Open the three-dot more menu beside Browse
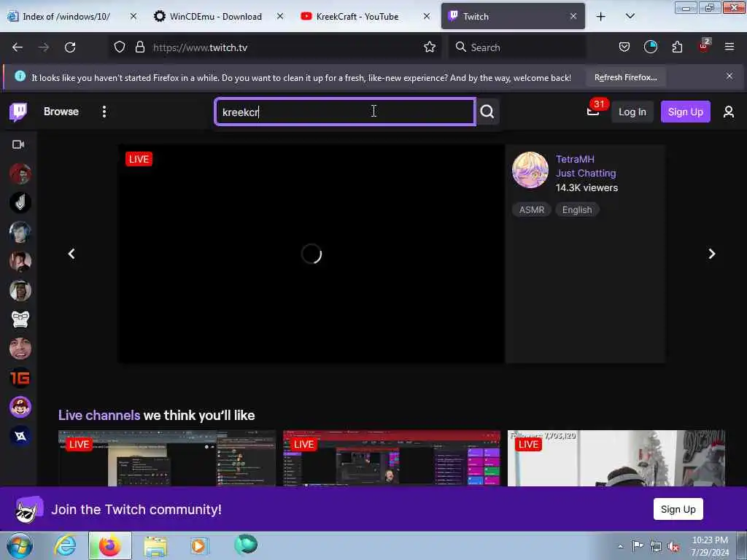The width and height of the screenshot is (747, 560). coord(104,112)
